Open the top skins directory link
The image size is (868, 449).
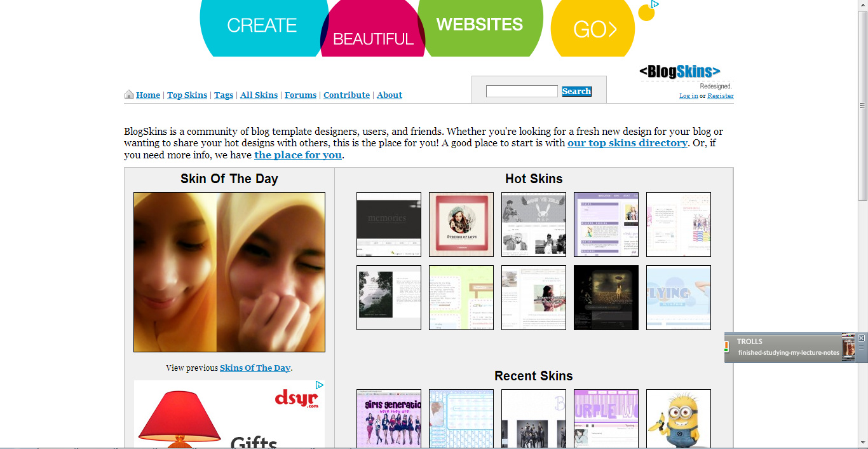pyautogui.click(x=627, y=143)
